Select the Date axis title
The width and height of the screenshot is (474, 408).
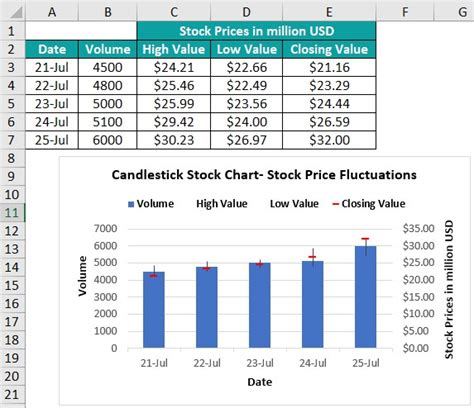(x=260, y=382)
